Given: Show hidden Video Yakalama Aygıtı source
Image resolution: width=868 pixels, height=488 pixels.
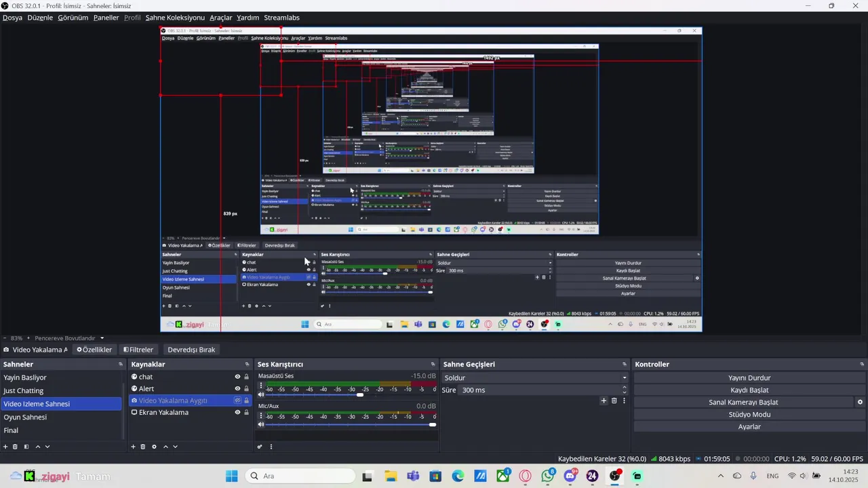Looking at the screenshot, I should click(237, 401).
